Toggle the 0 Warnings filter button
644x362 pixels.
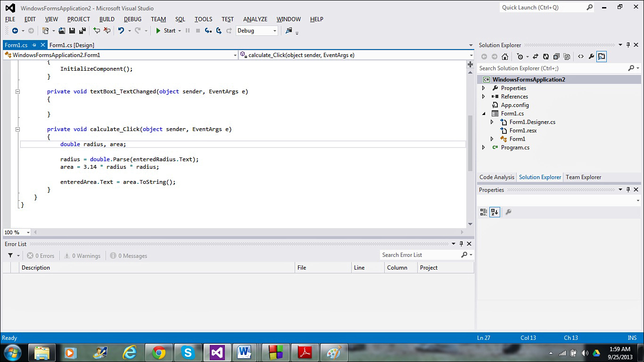(82, 256)
